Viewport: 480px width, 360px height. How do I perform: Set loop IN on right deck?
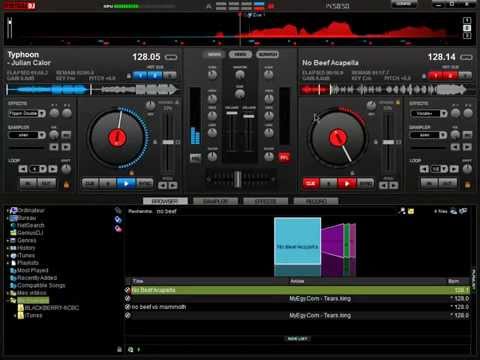[430, 184]
